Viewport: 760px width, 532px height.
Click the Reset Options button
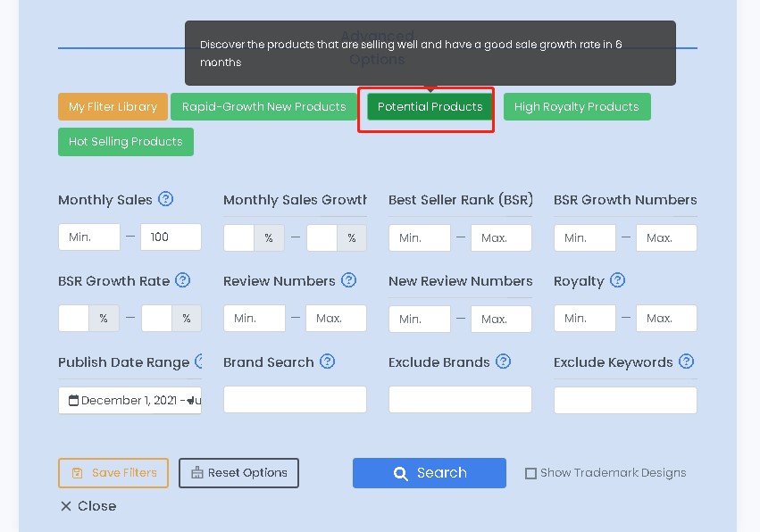coord(238,473)
